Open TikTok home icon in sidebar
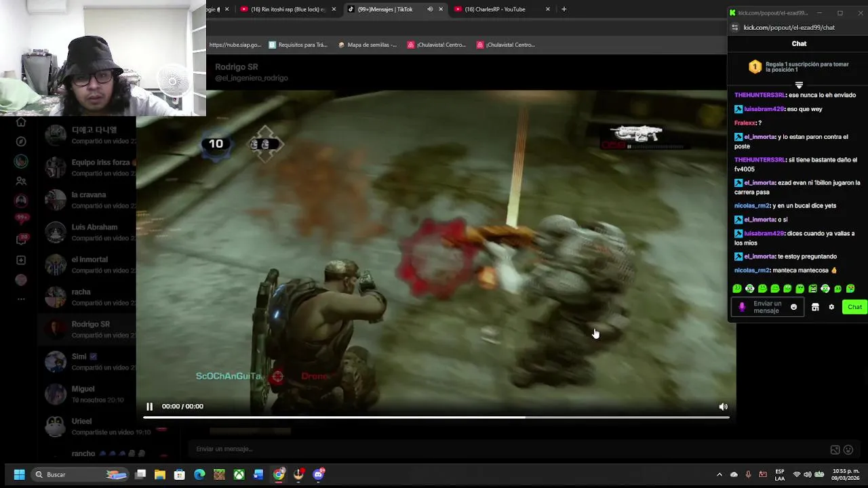Screen dimensions: 868x488 pos(21,122)
